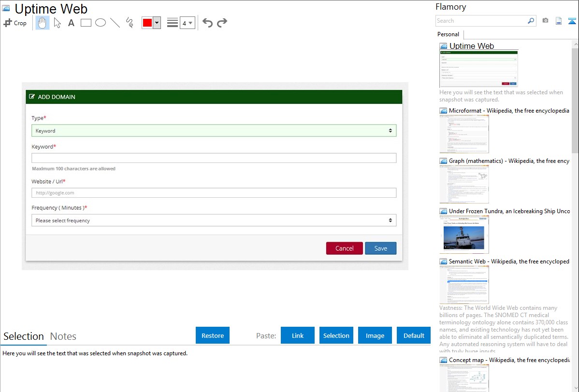Open the color picker dropdown arrow
Viewport: 579px width, 392px height.
157,23
